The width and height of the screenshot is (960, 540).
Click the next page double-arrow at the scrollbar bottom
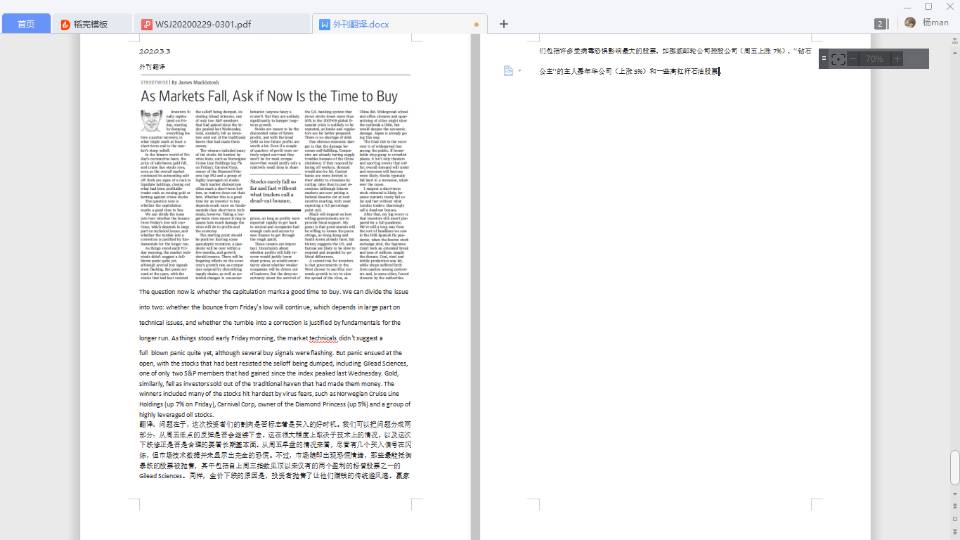coord(954,531)
